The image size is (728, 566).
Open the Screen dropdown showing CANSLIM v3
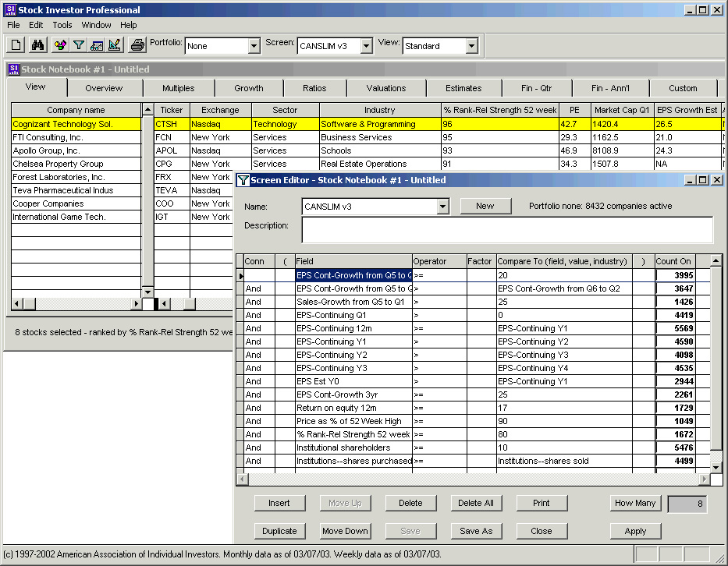coord(366,47)
